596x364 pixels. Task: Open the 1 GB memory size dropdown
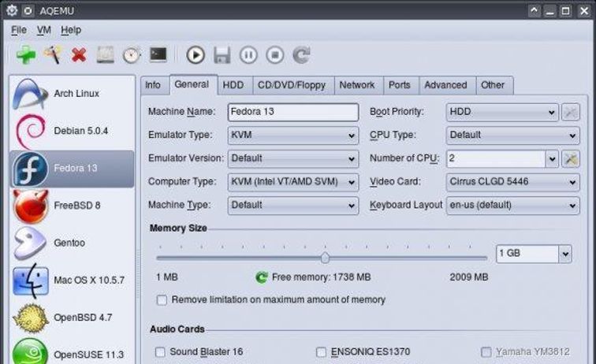[x=565, y=254]
